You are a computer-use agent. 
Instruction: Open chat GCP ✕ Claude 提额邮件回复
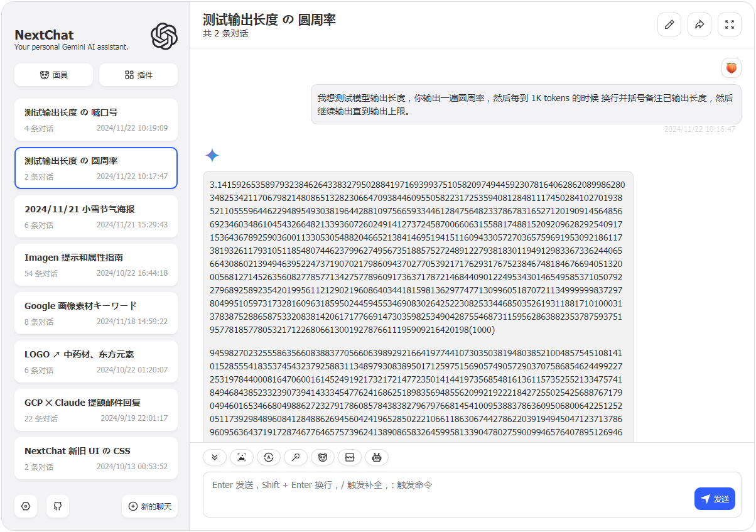[96, 410]
